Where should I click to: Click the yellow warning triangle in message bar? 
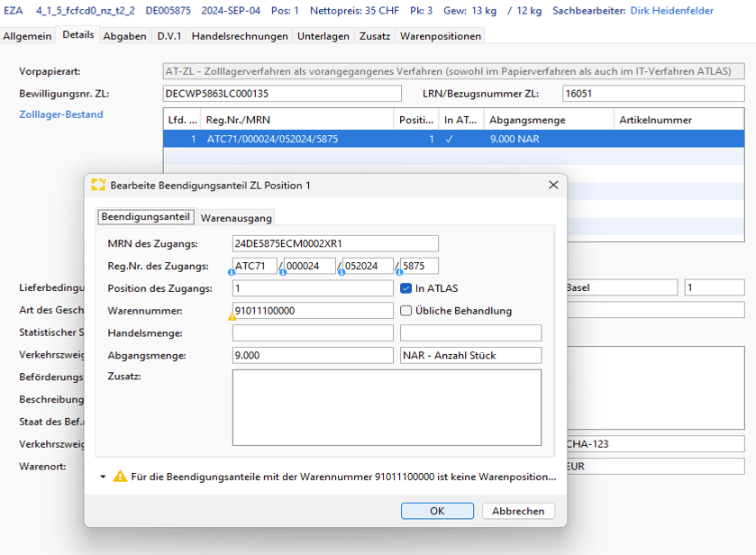(120, 477)
